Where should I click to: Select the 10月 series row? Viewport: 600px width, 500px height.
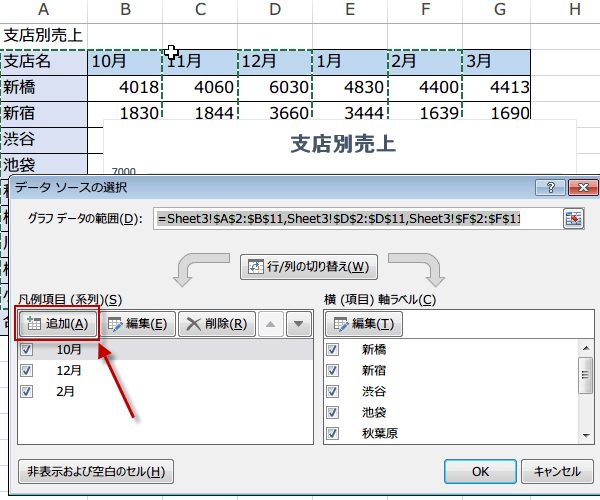coord(165,349)
